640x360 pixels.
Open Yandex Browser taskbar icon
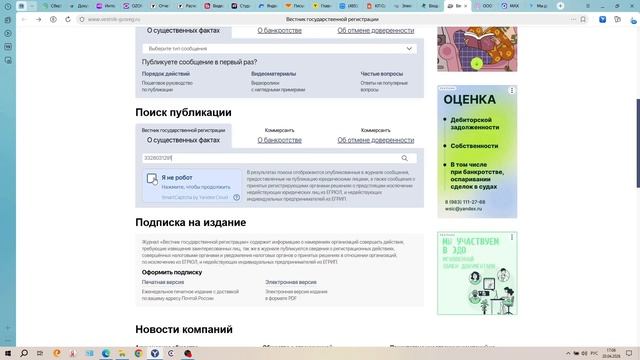[x=155, y=353]
